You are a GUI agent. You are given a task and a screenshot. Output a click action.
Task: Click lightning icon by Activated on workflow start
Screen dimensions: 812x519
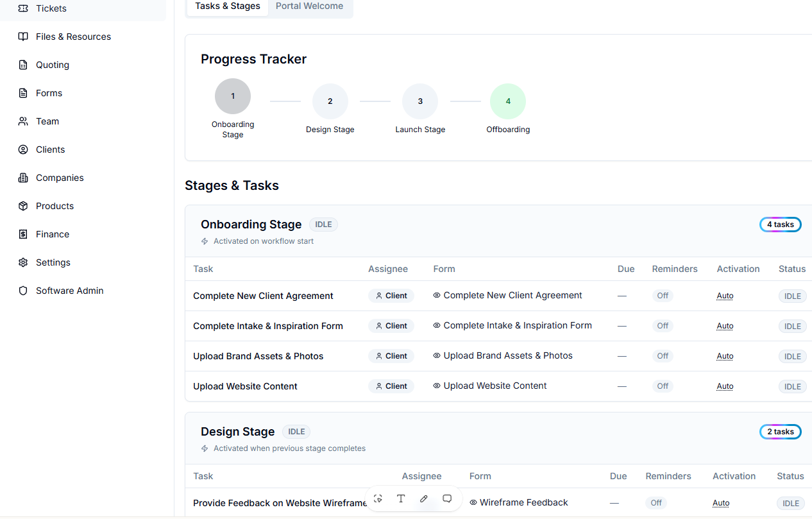point(205,241)
